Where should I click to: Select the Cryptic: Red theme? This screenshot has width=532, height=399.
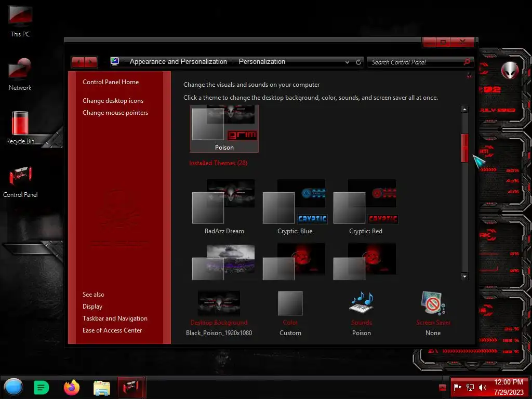click(365, 207)
